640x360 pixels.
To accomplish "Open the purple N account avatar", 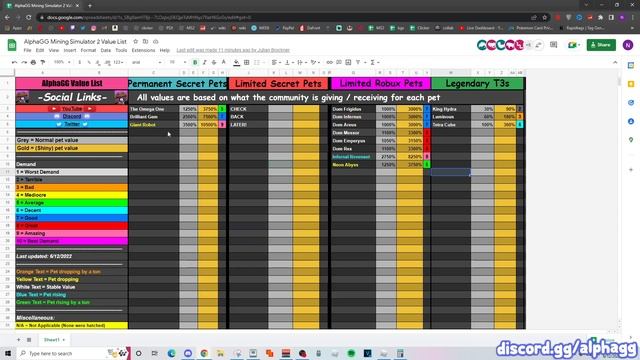I will point(628,45).
